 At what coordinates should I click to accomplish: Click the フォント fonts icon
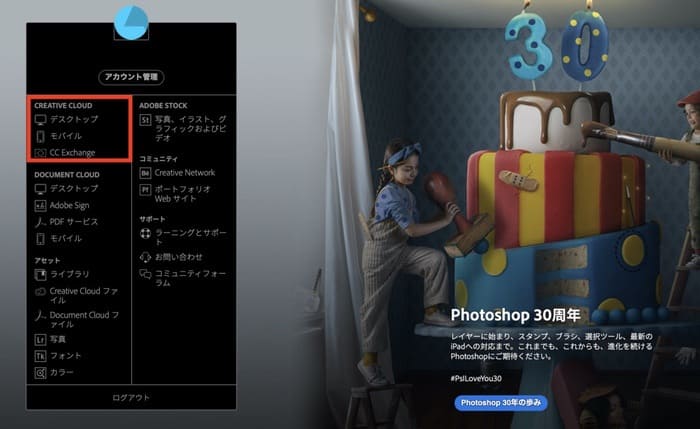(x=40, y=356)
